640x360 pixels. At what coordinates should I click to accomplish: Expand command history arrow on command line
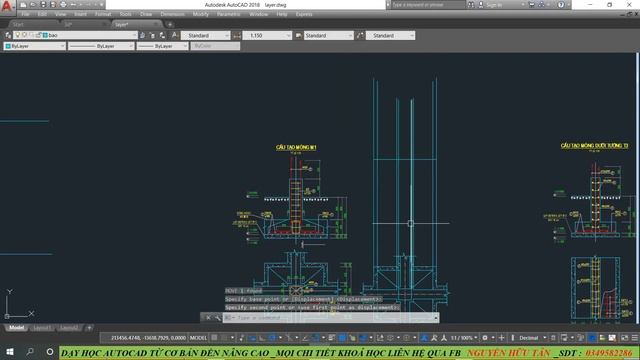[x=436, y=318]
